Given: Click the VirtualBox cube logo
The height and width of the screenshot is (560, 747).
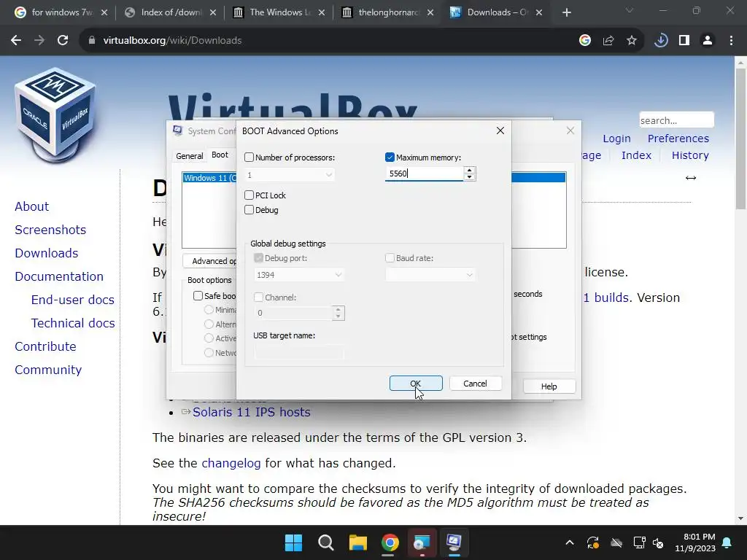Looking at the screenshot, I should 55,114.
